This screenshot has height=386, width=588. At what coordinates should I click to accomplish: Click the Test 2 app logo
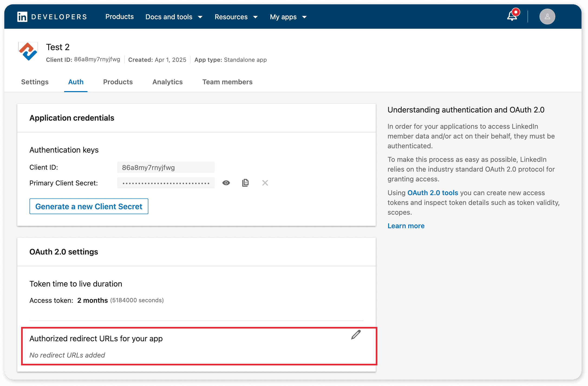(28, 52)
